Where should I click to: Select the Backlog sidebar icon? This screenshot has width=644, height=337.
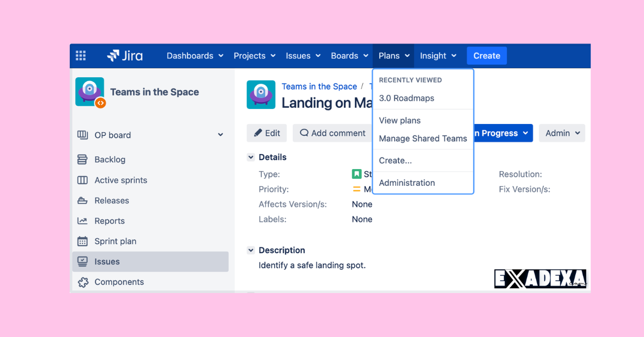pyautogui.click(x=83, y=159)
